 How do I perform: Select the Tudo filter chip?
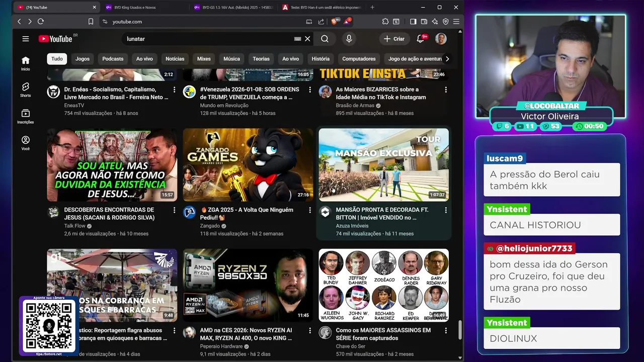(x=57, y=59)
